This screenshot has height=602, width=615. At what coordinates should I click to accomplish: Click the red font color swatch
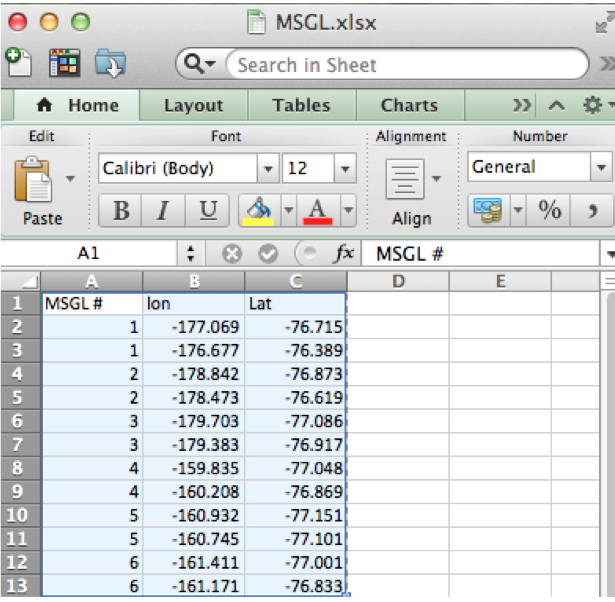[317, 210]
